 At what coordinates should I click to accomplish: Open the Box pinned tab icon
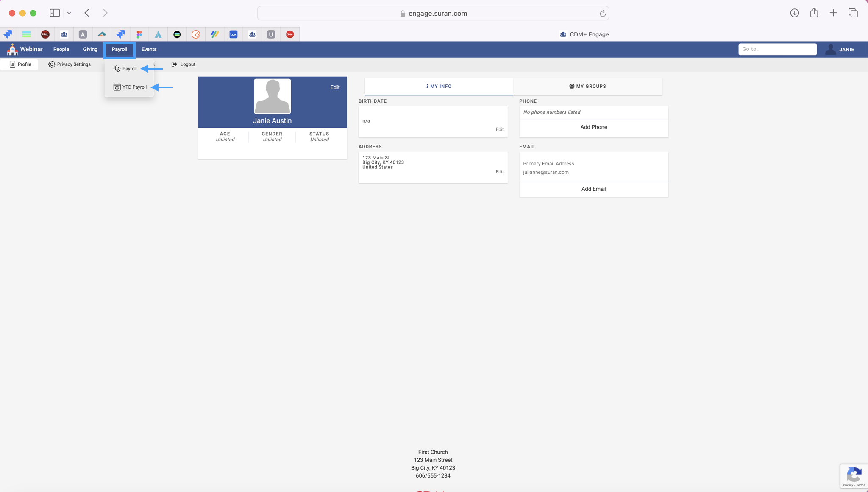coord(234,34)
